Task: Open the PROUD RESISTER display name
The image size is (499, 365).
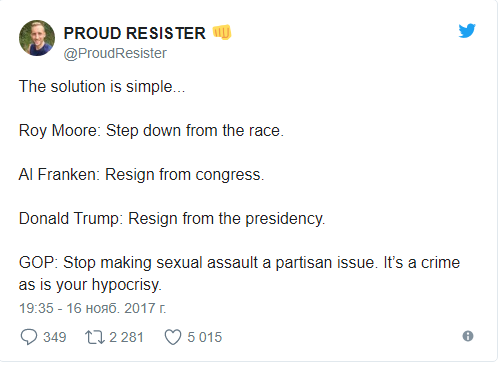Action: coord(135,33)
